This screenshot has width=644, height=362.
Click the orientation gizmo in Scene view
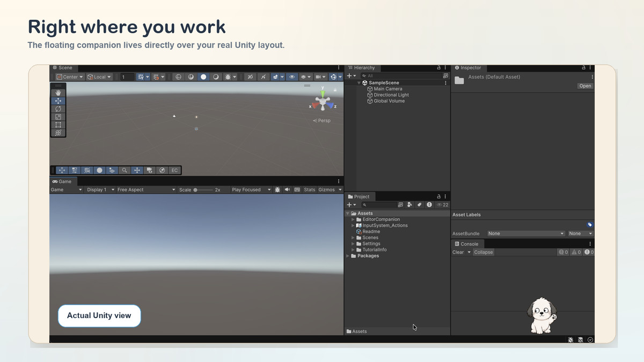coord(323,100)
